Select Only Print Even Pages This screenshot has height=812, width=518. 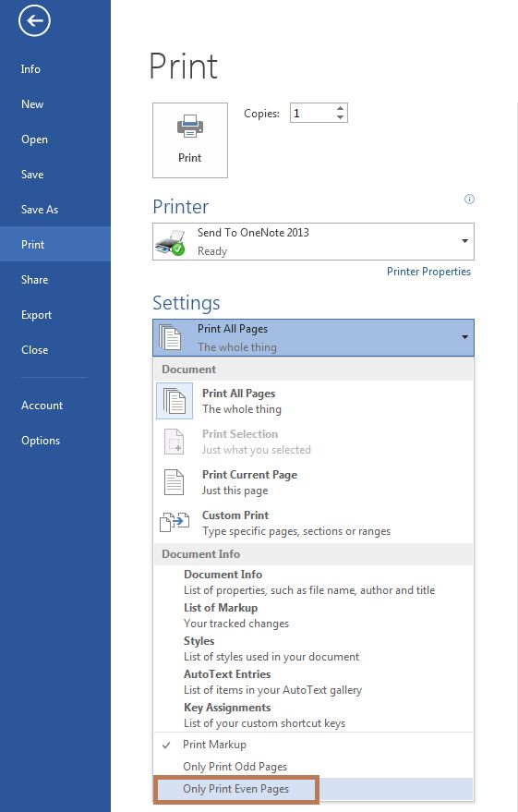pos(313,789)
